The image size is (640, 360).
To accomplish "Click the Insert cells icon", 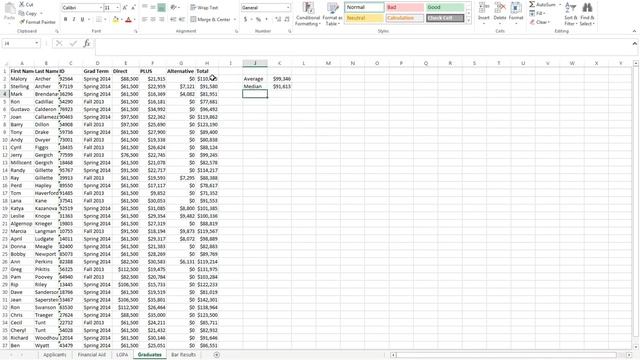I will pos(484,8).
